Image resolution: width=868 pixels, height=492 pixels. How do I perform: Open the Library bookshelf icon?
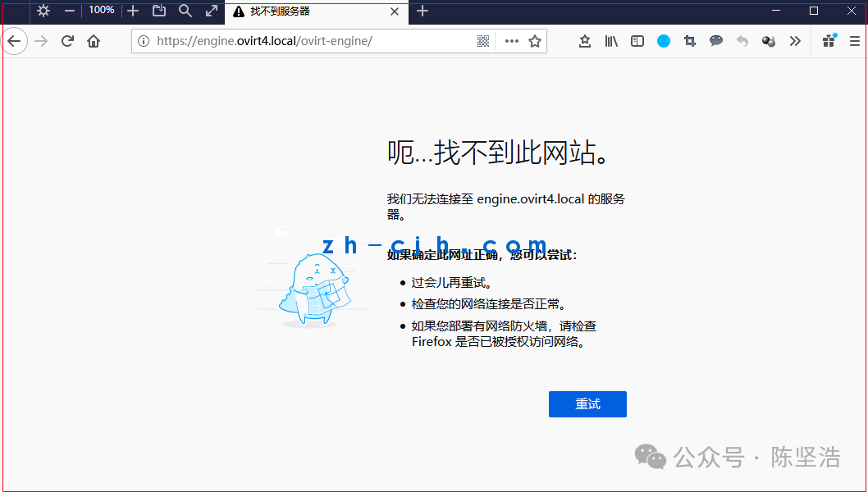[x=611, y=41]
